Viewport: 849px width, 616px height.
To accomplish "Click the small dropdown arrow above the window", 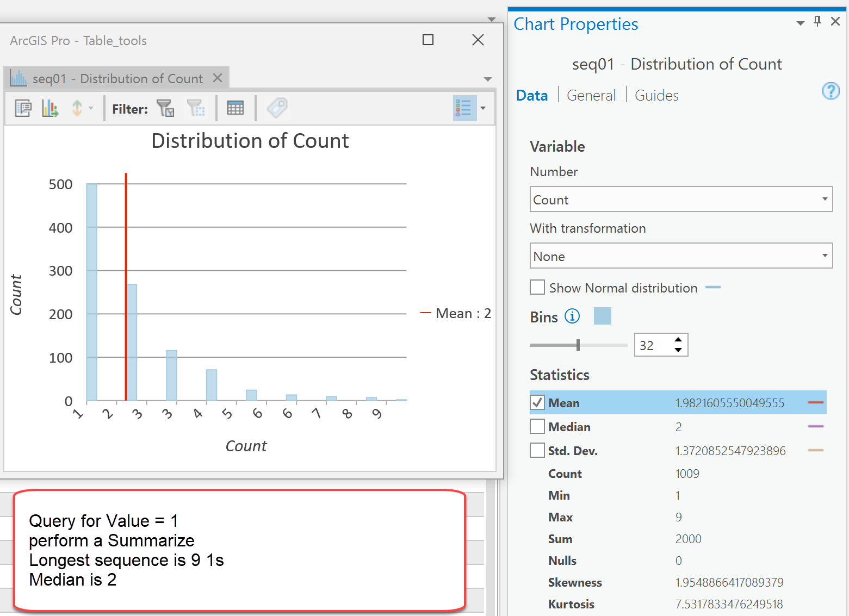I will click(x=492, y=19).
